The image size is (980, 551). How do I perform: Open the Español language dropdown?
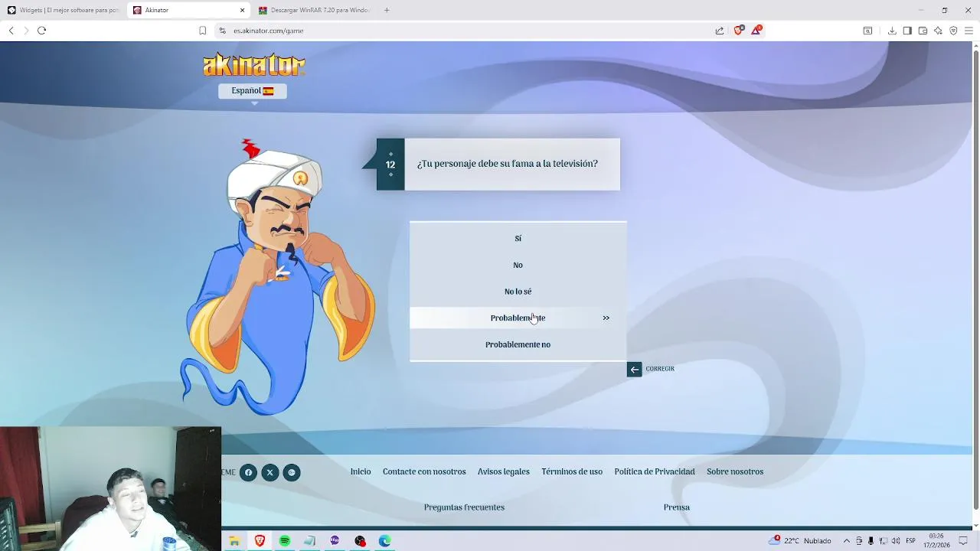253,91
